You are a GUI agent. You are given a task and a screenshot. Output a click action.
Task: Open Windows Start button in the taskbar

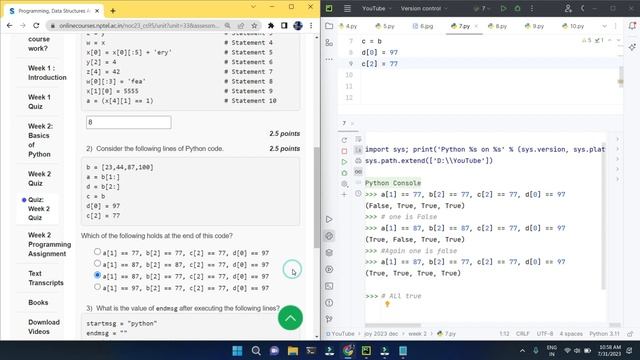pyautogui.click(x=237, y=350)
